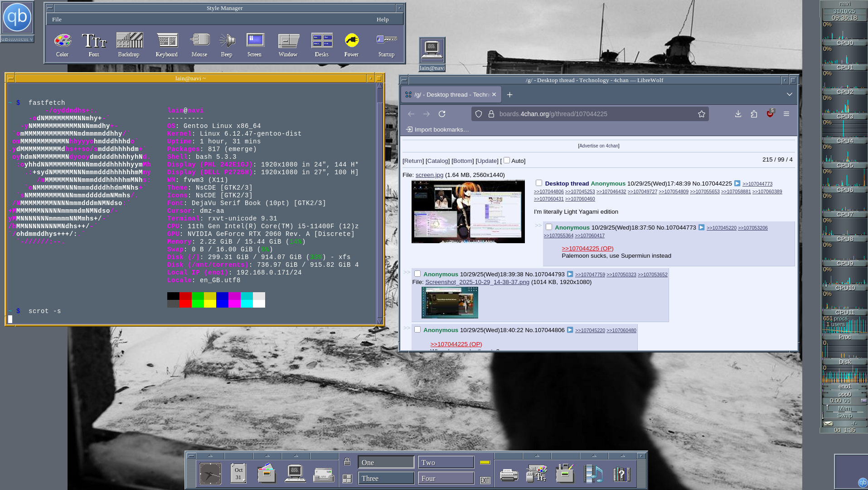Open the Backdrop settings icon
Image resolution: width=868 pixels, height=490 pixels.
tap(129, 41)
